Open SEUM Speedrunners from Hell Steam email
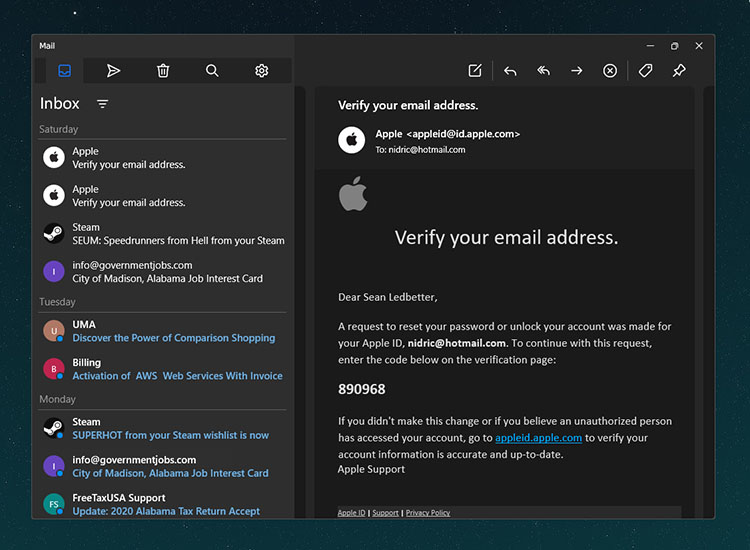Viewport: 750px width, 550px height. tap(165, 234)
